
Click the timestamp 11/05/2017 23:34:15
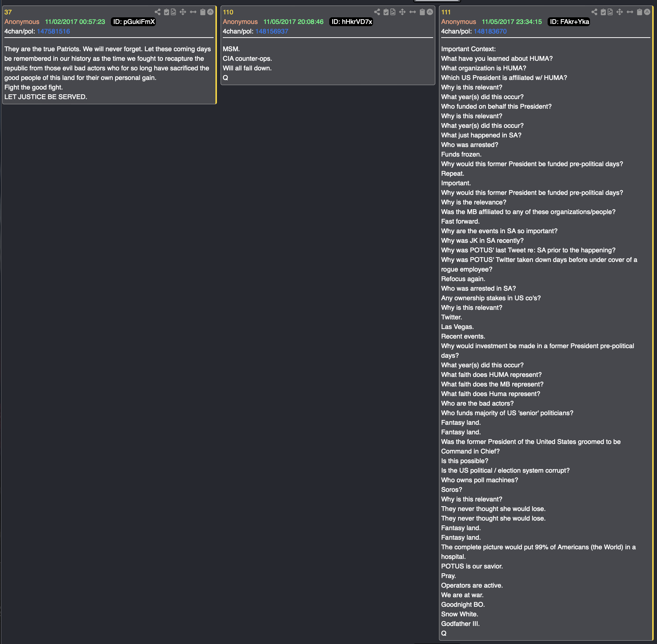pos(512,22)
